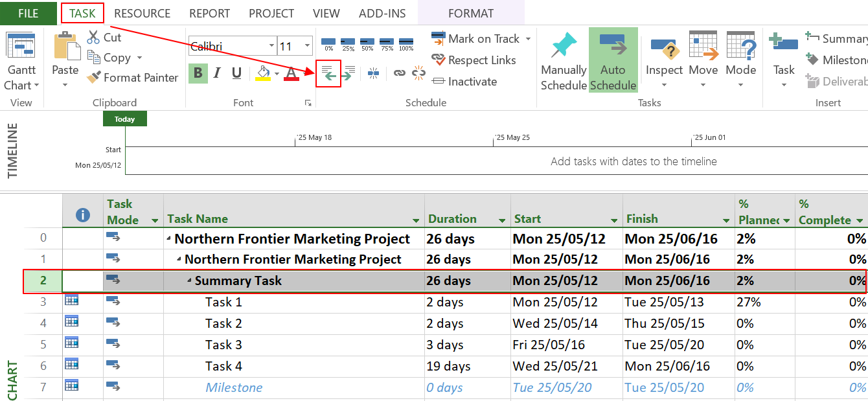Switch to the RESOURCE tab
Viewport: 868px width, 401px height.
(143, 13)
